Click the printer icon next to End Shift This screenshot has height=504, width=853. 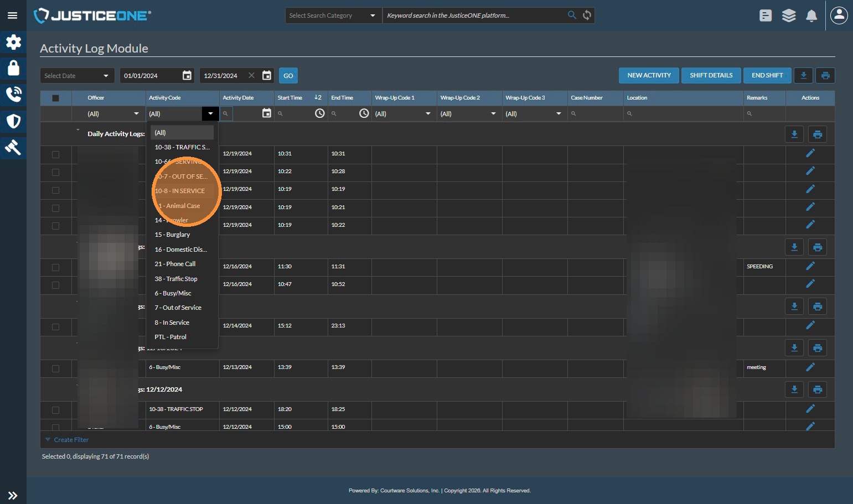coord(825,76)
